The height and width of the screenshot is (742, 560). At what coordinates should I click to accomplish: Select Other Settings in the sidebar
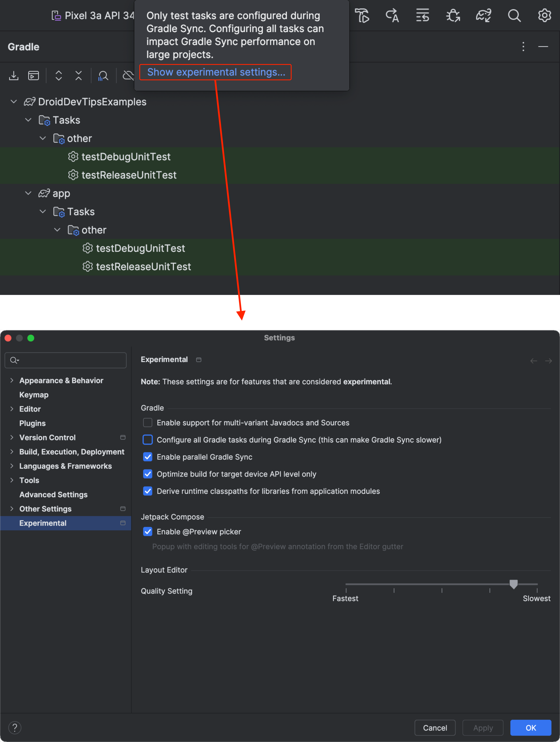[45, 509]
